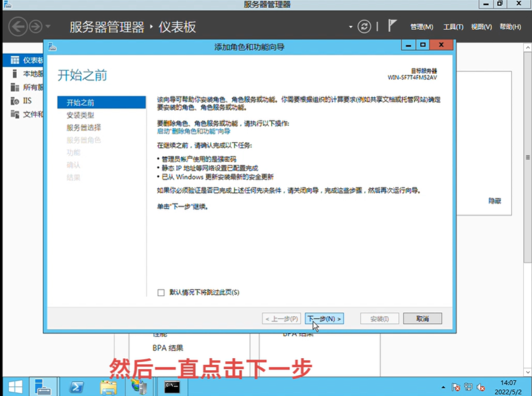Open the navigation history dropdown arrow
Image resolution: width=532 pixels, height=396 pixels.
point(48,26)
